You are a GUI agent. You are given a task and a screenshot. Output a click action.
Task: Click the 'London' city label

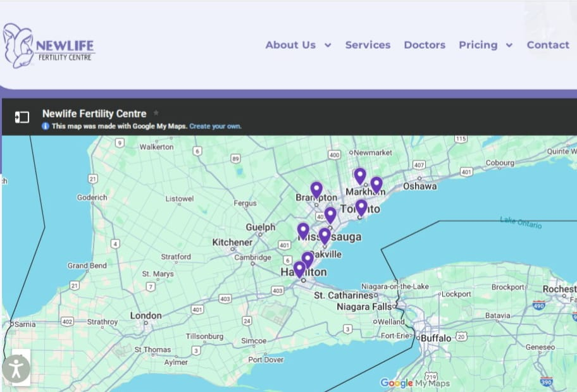click(146, 315)
